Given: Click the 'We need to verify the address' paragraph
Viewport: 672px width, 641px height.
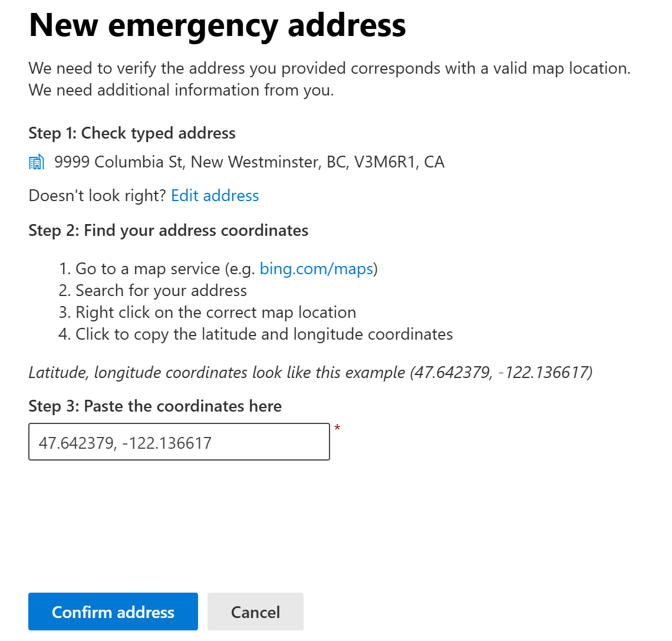Looking at the screenshot, I should pyautogui.click(x=329, y=68).
